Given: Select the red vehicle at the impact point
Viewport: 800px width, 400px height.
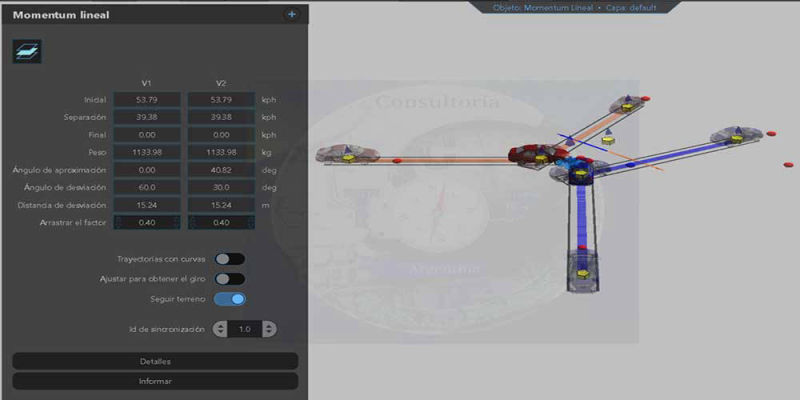Looking at the screenshot, I should [533, 155].
